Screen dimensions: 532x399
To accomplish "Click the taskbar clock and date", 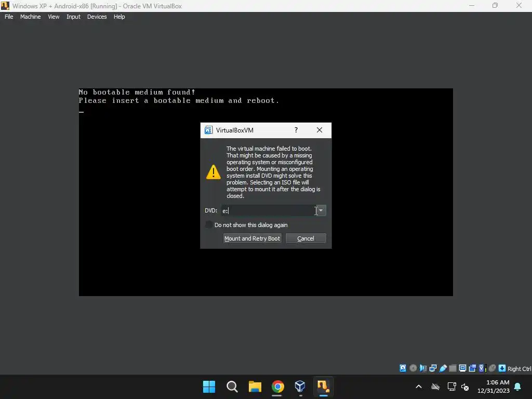I will (x=494, y=387).
